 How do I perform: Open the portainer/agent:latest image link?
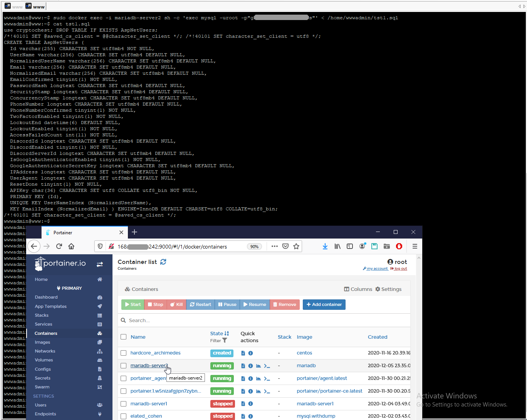(322, 378)
